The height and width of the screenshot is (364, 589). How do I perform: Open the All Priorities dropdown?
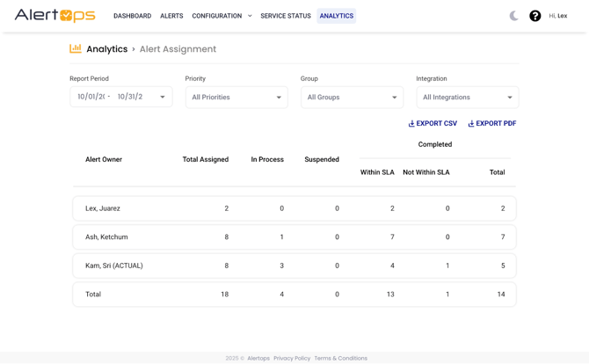(236, 98)
